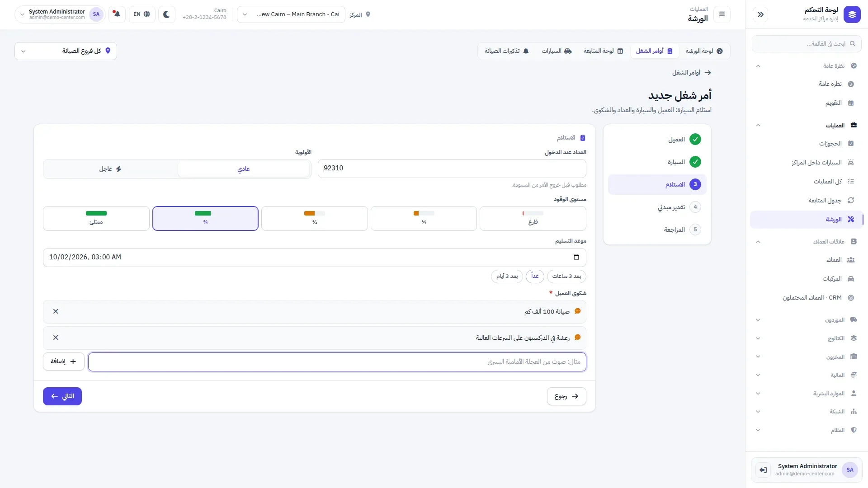868x488 pixels.
Task: Open كل فروع الصيانة branch dropdown
Action: (x=66, y=51)
